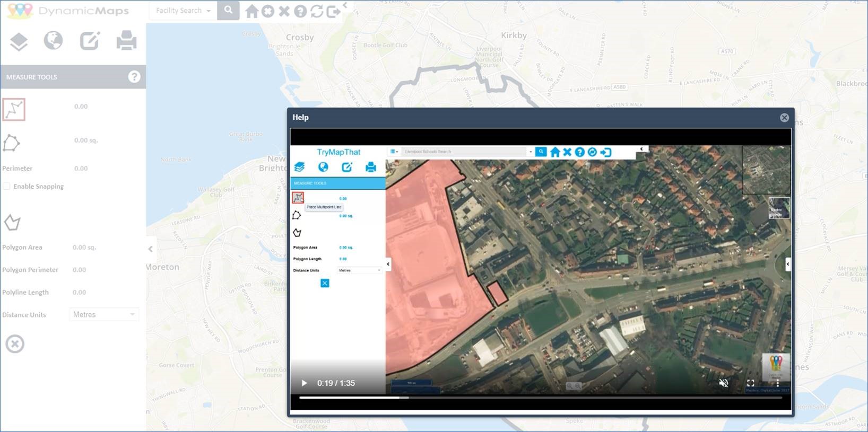Click the video's right panel expand arrow
The width and height of the screenshot is (868, 432).
tap(787, 263)
